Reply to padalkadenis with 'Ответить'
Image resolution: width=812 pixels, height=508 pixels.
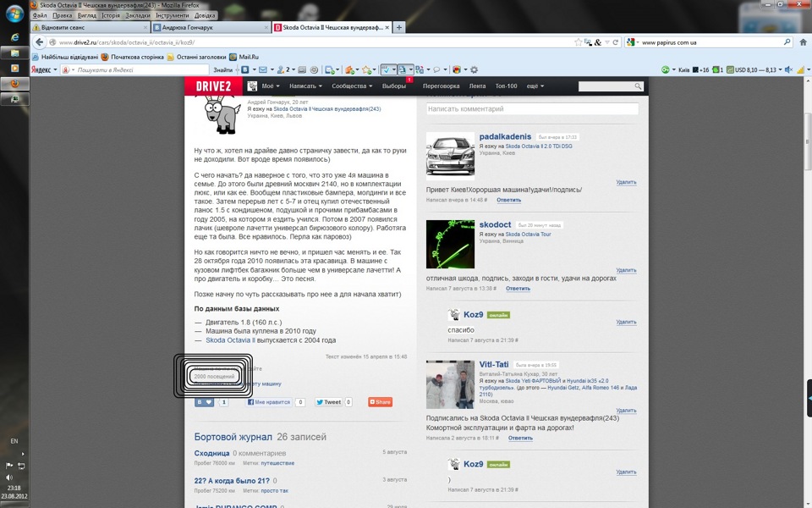point(508,200)
